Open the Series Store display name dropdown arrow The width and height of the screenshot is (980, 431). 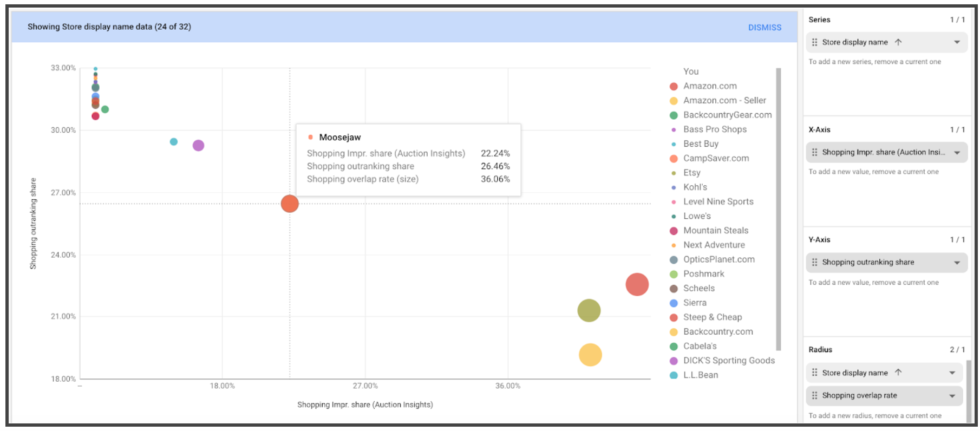pos(957,42)
